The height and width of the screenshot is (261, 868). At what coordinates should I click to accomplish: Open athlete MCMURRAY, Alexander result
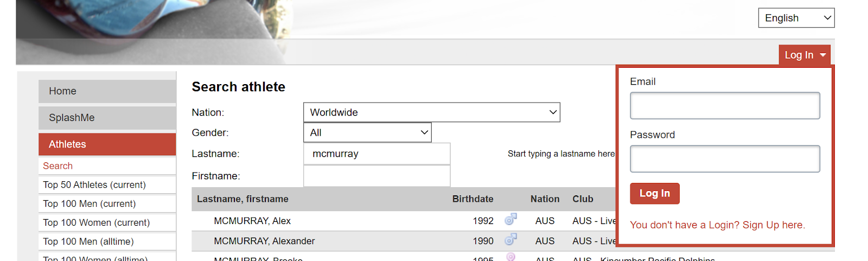coord(264,241)
